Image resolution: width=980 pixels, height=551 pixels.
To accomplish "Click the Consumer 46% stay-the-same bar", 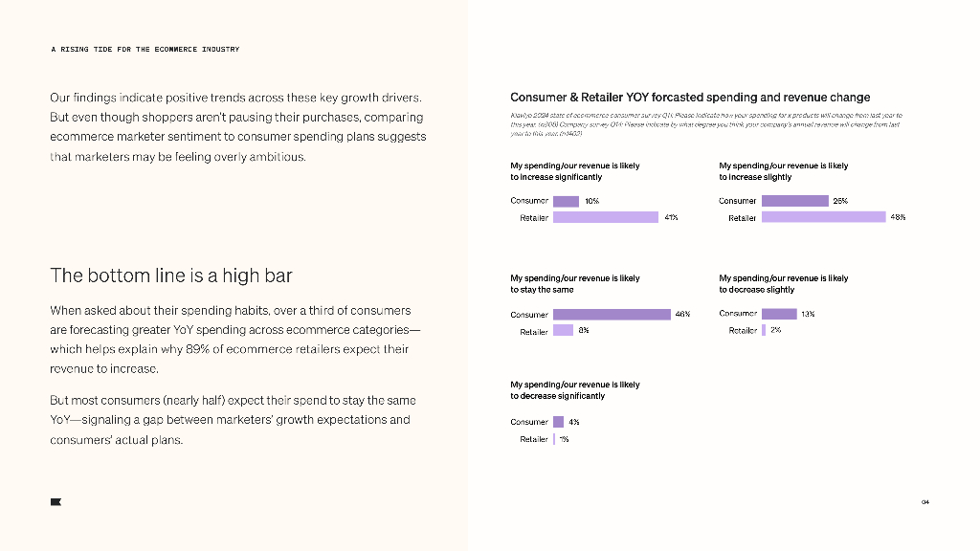I will coord(612,315).
